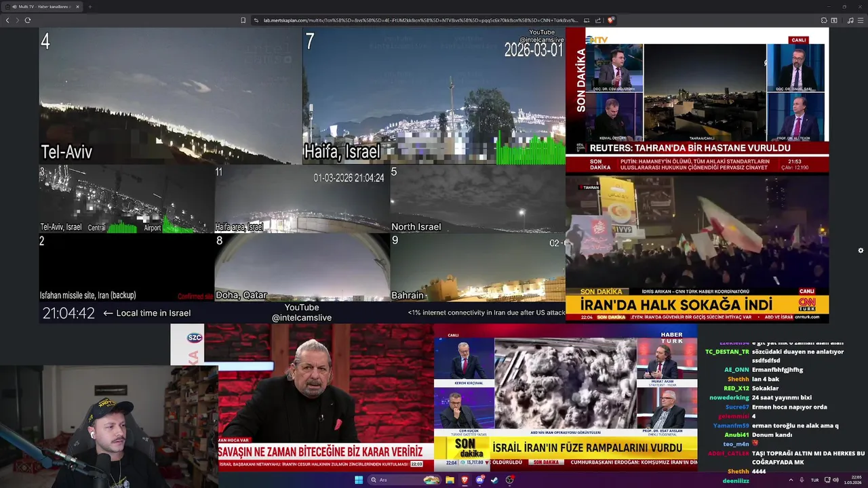
Task: Open Steam from the taskbar
Action: 494,480
